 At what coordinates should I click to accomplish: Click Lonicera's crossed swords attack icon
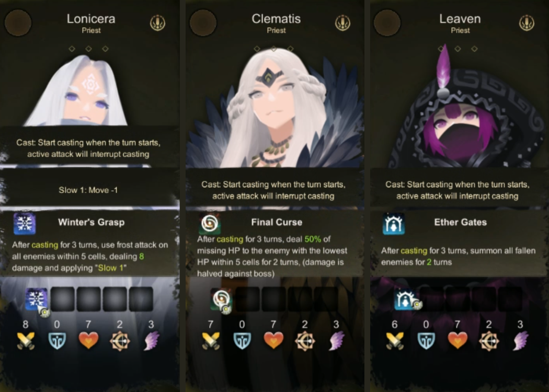click(x=26, y=341)
